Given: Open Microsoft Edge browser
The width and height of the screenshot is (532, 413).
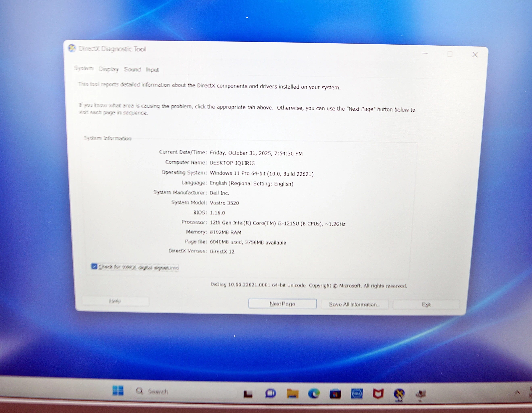Looking at the screenshot, I should [314, 393].
